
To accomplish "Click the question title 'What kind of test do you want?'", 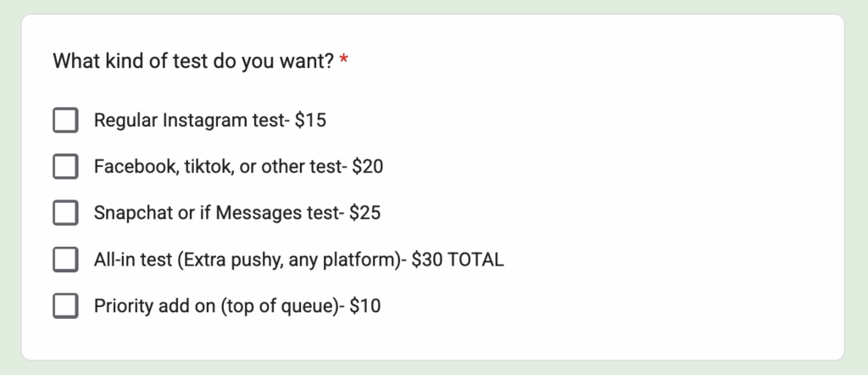I will coord(193,61).
